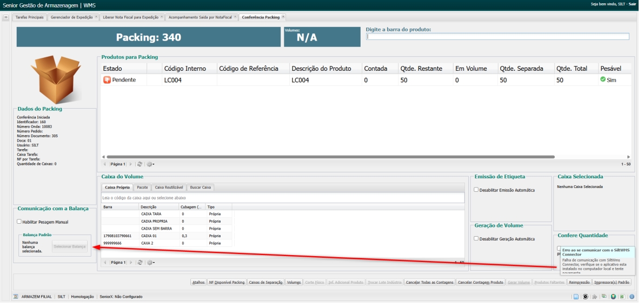Click the black circular sync icon in status bar
This screenshot has height=308, width=644.
pos(585,297)
